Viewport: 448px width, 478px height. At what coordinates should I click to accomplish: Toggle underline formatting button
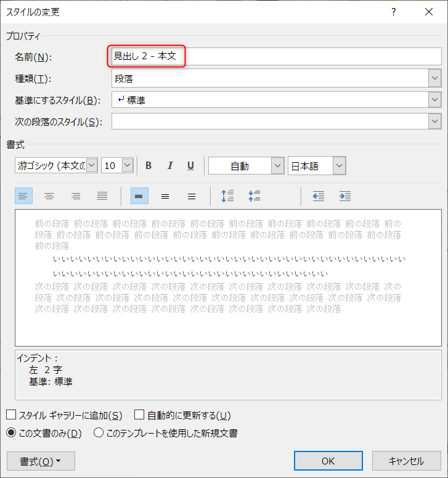190,166
